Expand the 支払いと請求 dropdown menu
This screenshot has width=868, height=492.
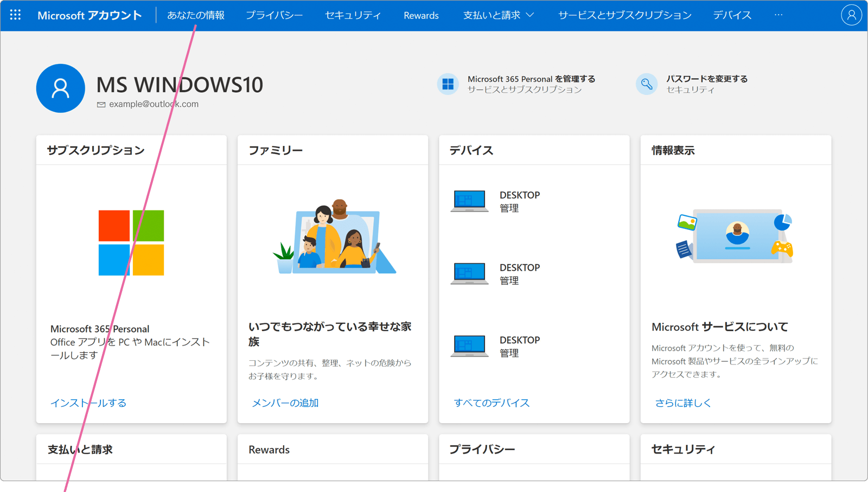[x=499, y=15]
